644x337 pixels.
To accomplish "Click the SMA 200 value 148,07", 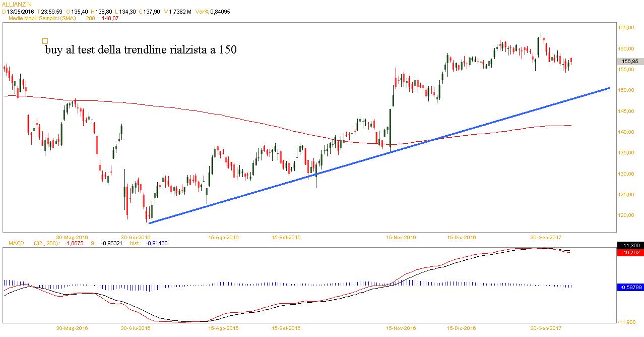I will pos(109,18).
